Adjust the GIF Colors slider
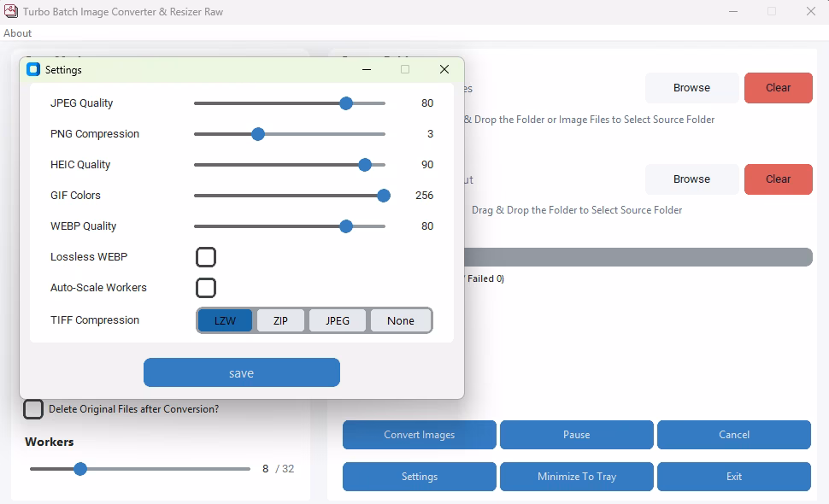This screenshot has width=829, height=504. (x=291, y=196)
